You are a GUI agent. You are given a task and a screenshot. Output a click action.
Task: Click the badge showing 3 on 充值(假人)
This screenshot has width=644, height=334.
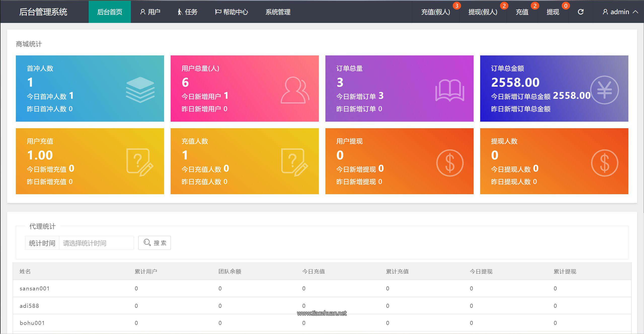pos(457,6)
